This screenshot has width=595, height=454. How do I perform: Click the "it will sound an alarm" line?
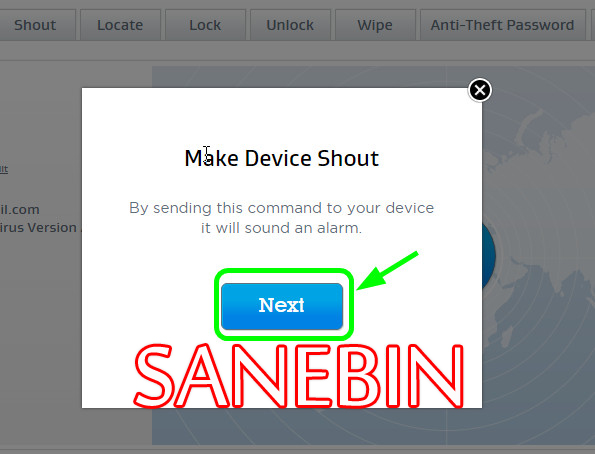tap(282, 228)
